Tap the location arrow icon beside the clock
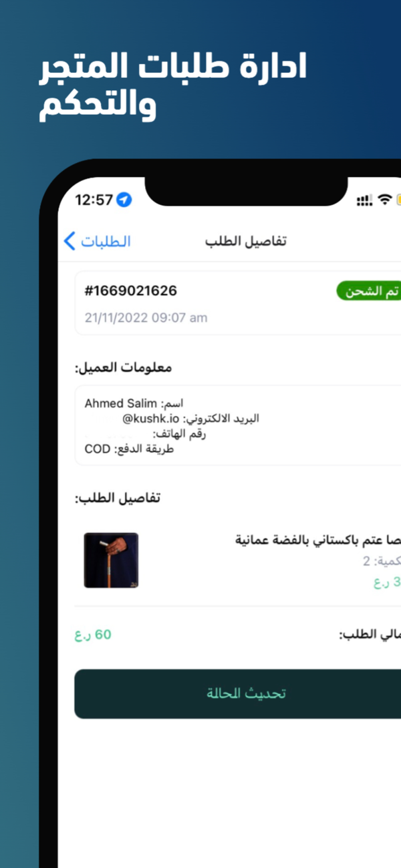 [124, 200]
